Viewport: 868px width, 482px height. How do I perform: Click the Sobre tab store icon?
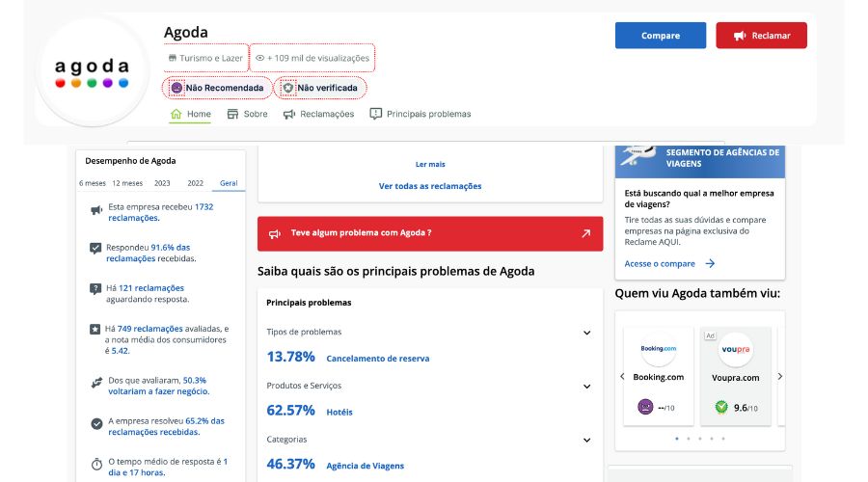[x=232, y=114]
